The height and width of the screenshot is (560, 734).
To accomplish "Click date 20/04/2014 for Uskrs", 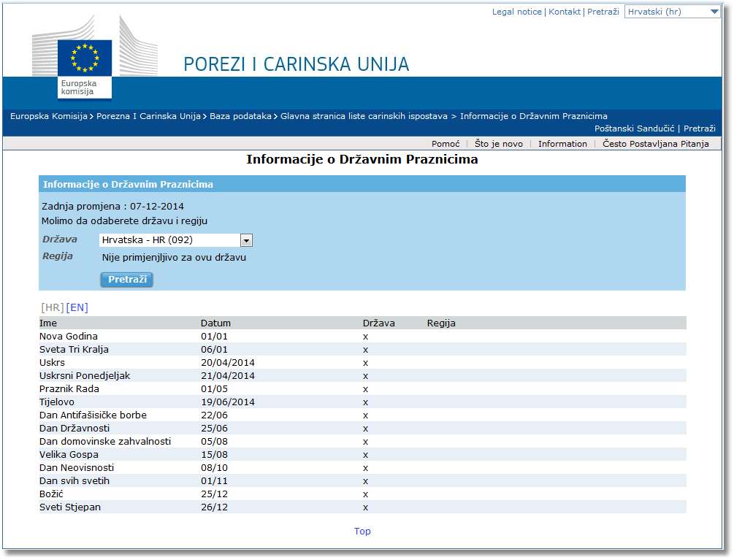I will tap(227, 363).
